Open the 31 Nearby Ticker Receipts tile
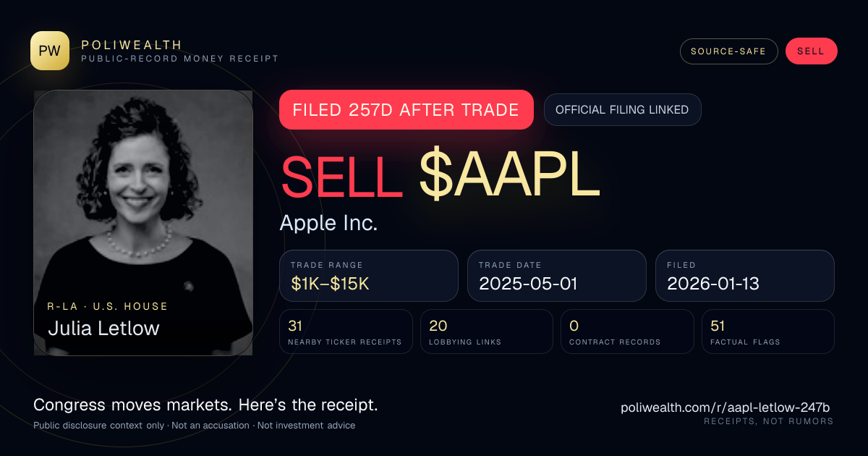This screenshot has width=868, height=456. point(346,332)
